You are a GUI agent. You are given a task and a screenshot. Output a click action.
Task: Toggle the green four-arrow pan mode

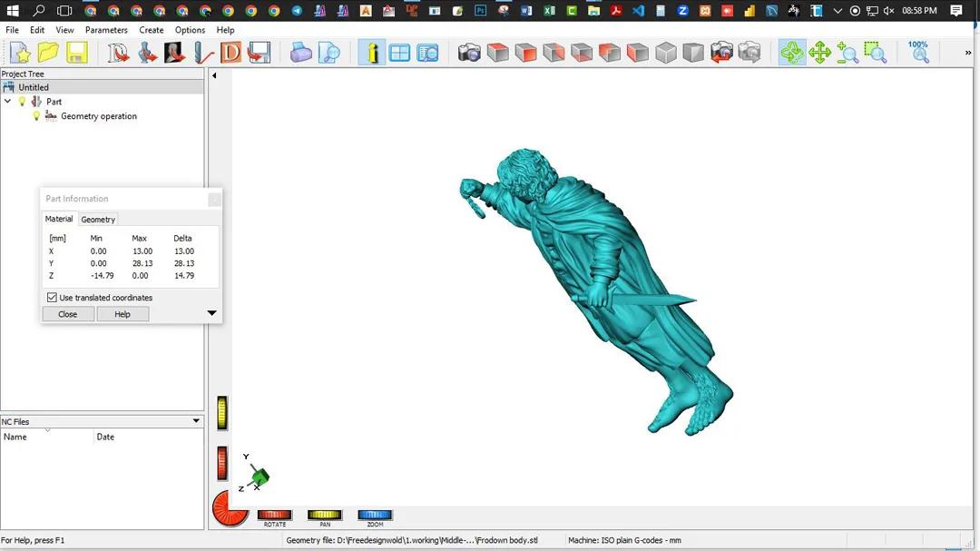(819, 53)
